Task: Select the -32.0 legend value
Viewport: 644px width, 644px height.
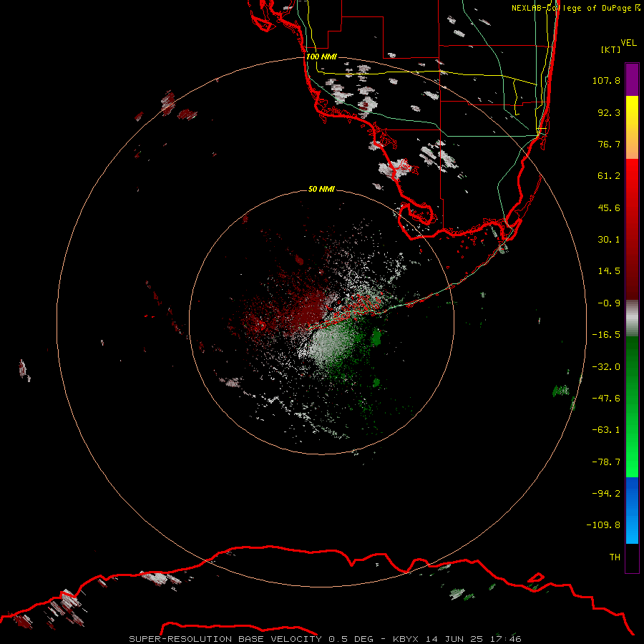Action: tap(606, 367)
